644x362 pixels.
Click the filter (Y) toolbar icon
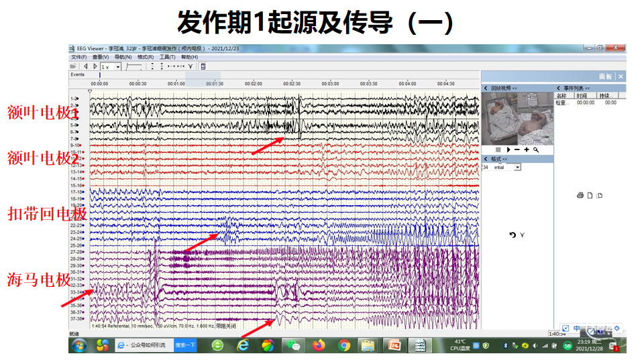pos(191,66)
